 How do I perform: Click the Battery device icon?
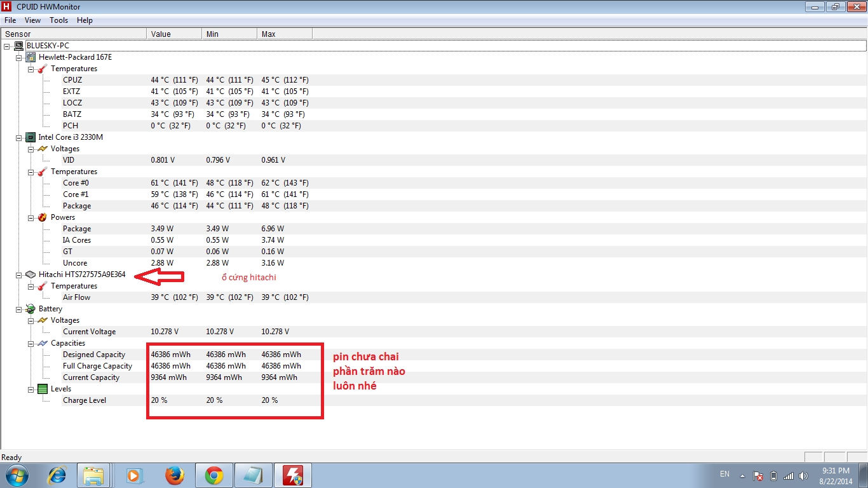tap(30, 309)
